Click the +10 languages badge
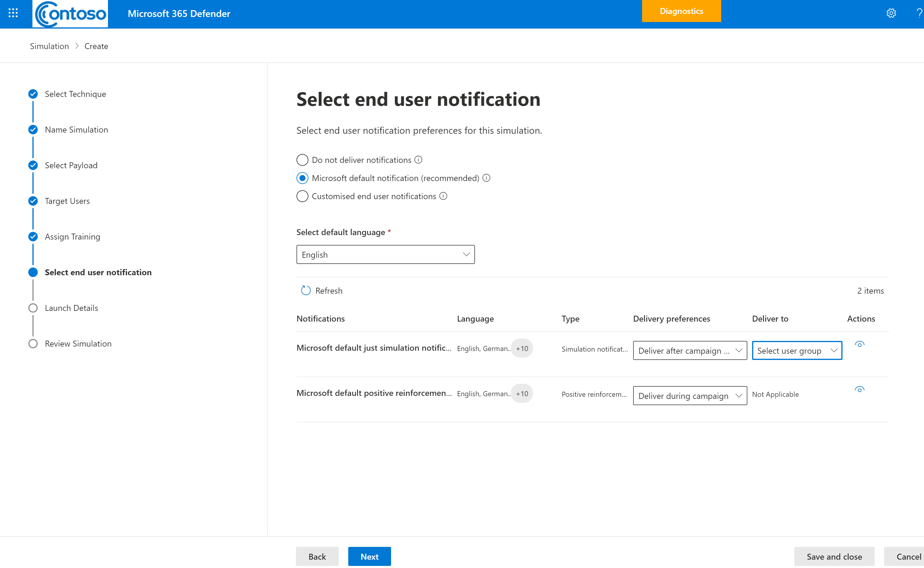This screenshot has width=924, height=568. [x=522, y=348]
